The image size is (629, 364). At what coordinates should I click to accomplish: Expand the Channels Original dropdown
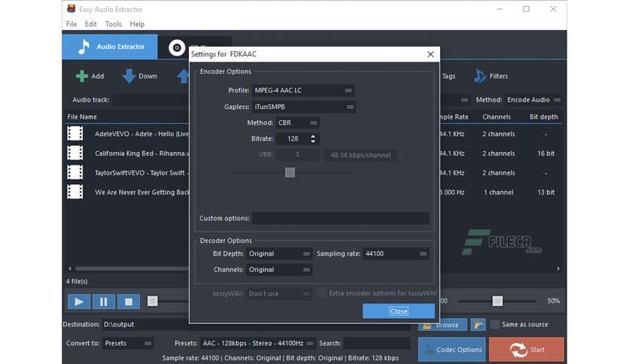(x=279, y=270)
